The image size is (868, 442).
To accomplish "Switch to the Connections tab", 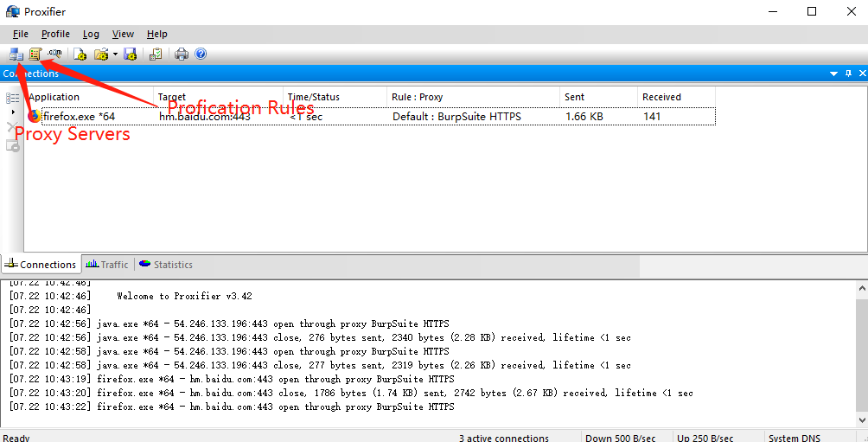I will [x=41, y=265].
